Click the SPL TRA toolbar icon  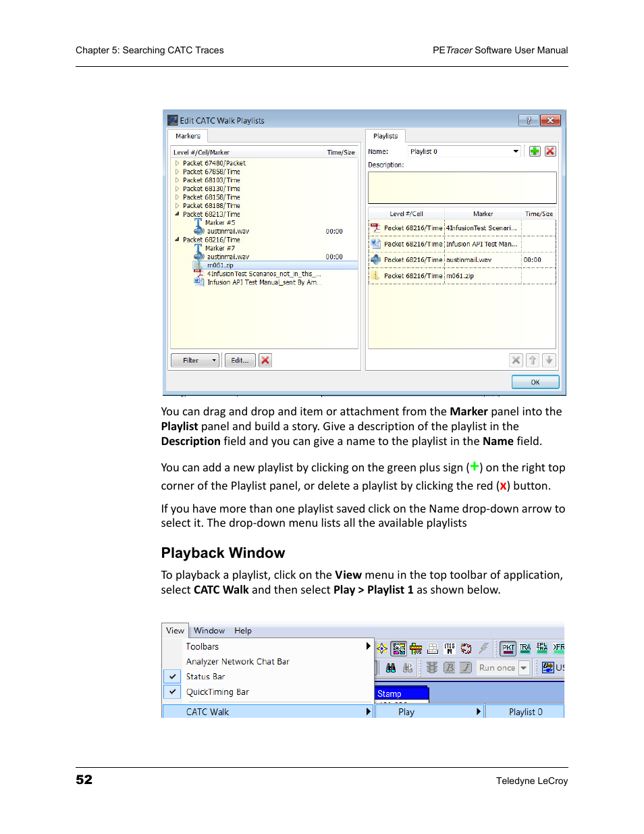(x=542, y=648)
